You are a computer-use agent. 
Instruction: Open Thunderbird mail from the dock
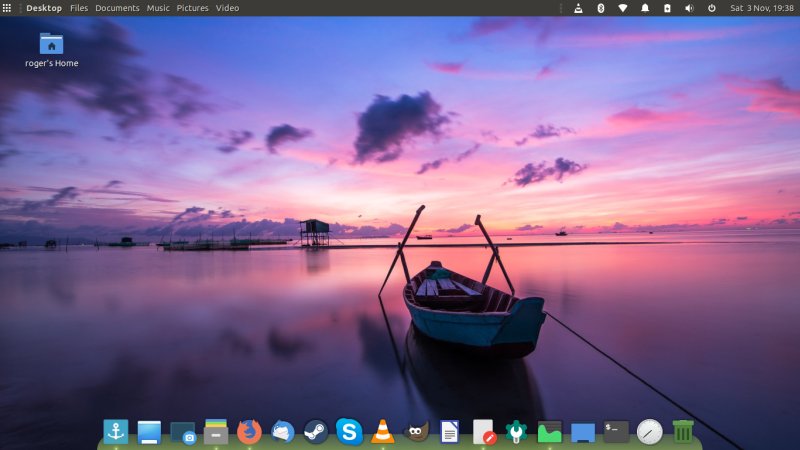[282, 431]
